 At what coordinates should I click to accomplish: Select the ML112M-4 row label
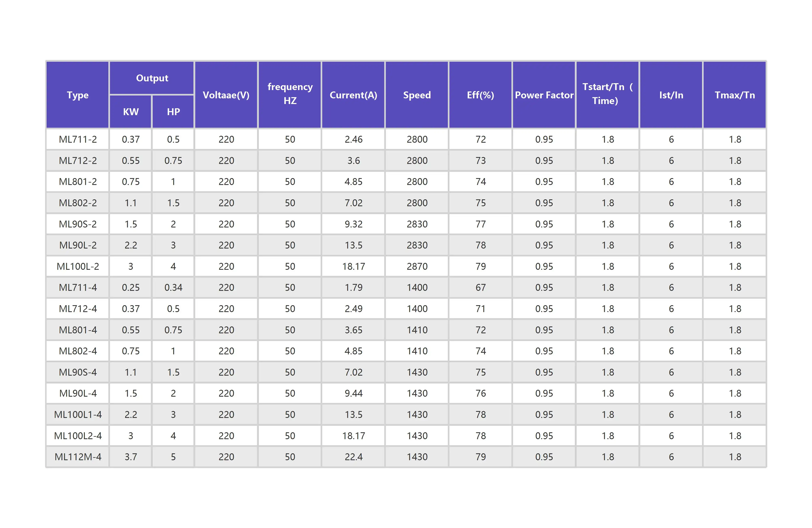pyautogui.click(x=78, y=457)
